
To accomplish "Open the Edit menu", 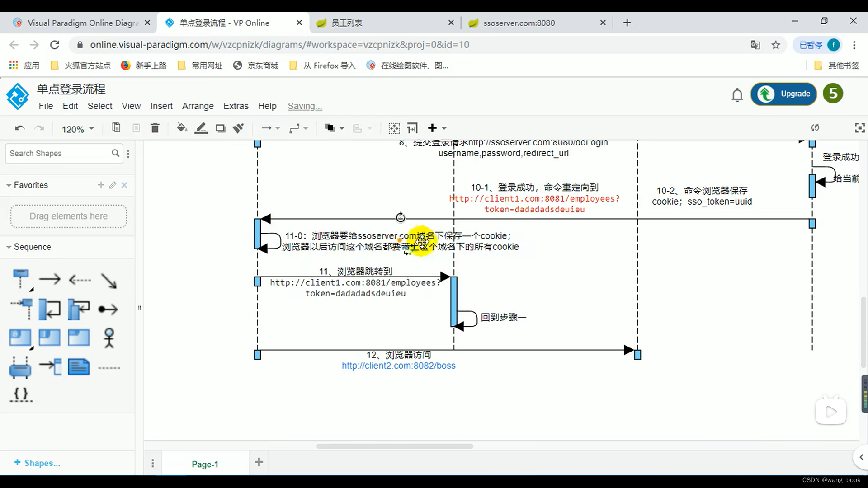I will pyautogui.click(x=70, y=106).
